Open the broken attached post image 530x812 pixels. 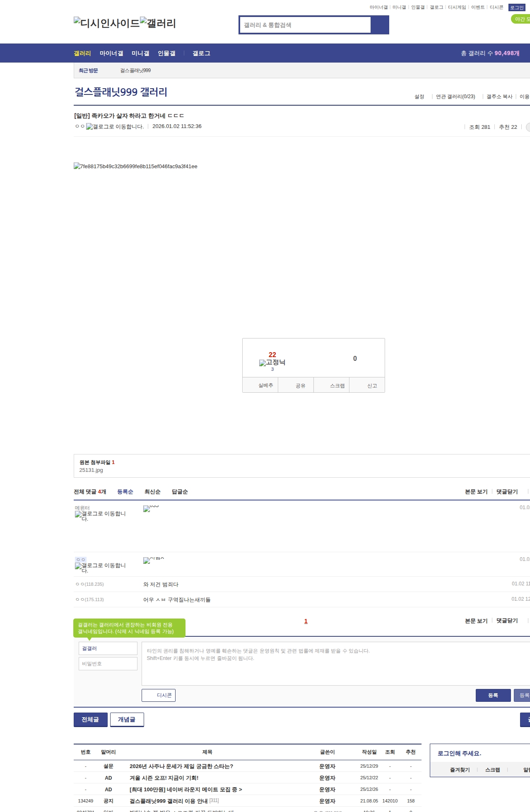click(135, 167)
